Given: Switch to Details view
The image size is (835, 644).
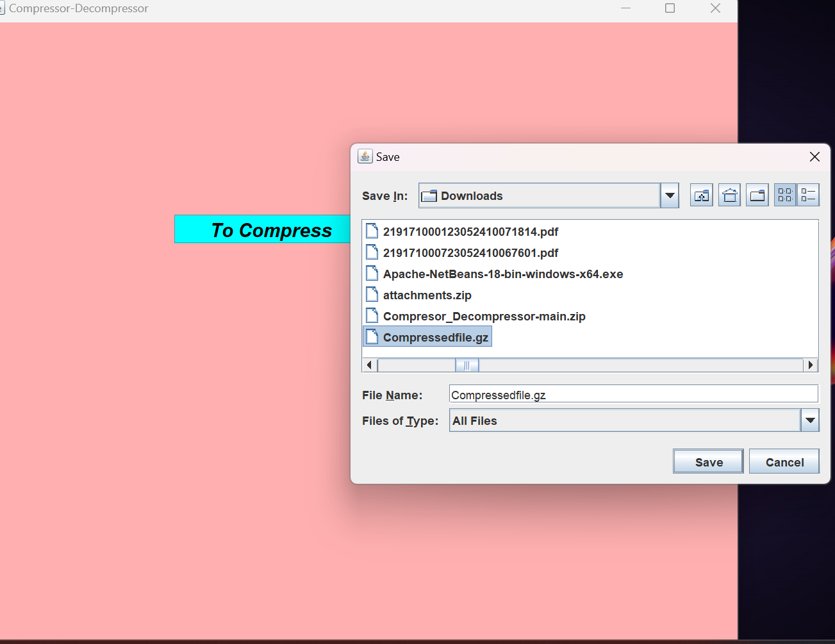Looking at the screenshot, I should point(808,195).
